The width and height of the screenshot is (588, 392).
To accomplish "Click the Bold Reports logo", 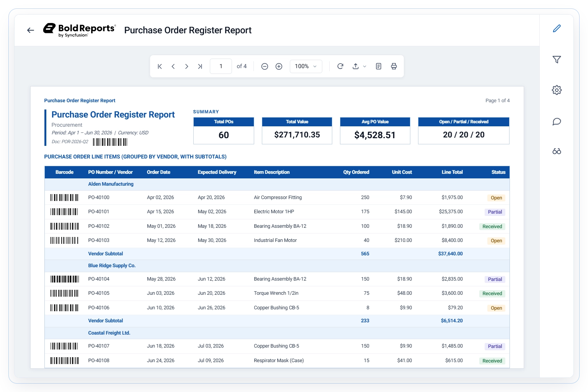I will point(79,30).
